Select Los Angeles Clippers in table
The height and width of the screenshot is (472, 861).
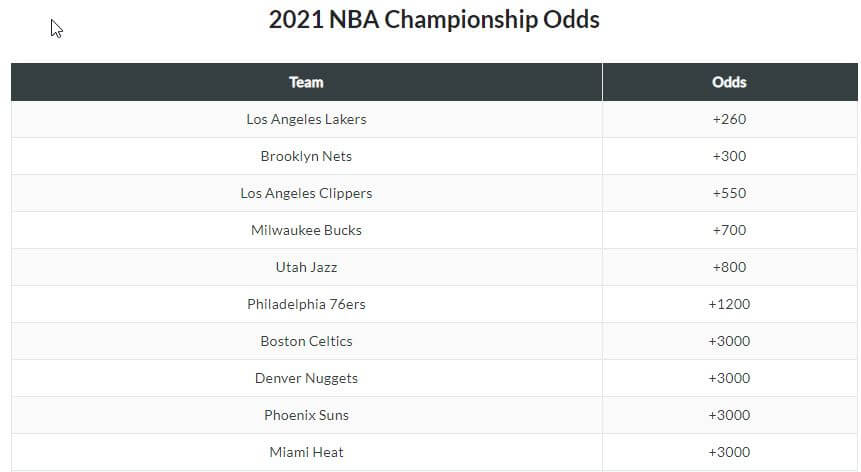[306, 193]
